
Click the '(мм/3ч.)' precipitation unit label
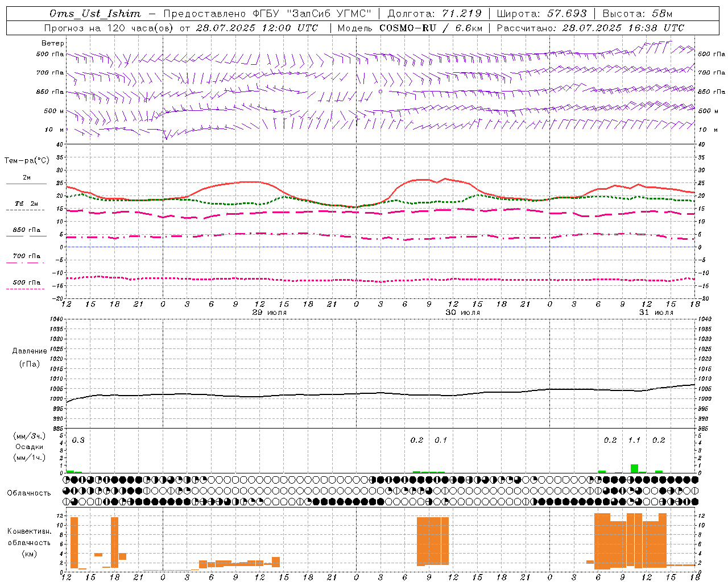point(30,436)
